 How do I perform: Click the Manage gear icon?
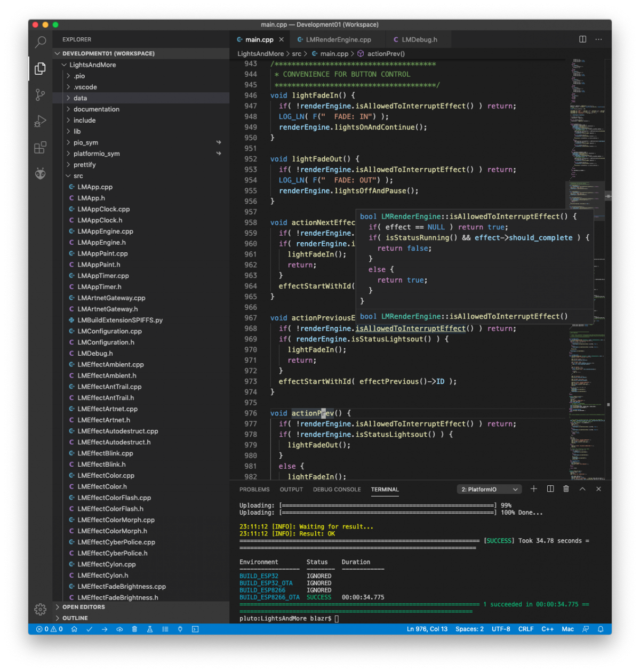coord(41,609)
